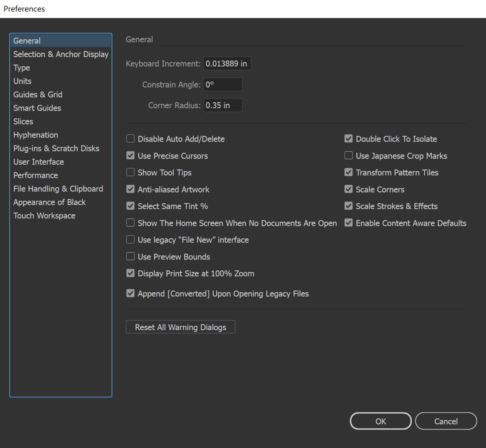Open Touch Workspace preferences
486x448 pixels.
click(x=61, y=216)
